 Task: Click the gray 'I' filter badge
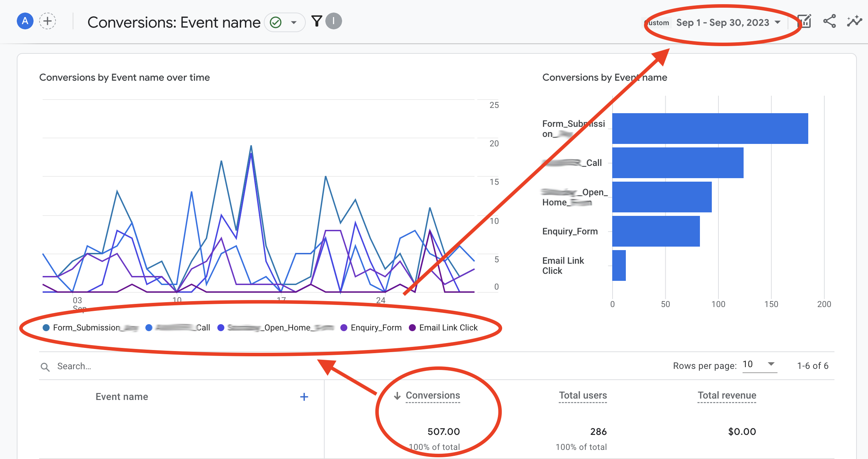tap(334, 21)
